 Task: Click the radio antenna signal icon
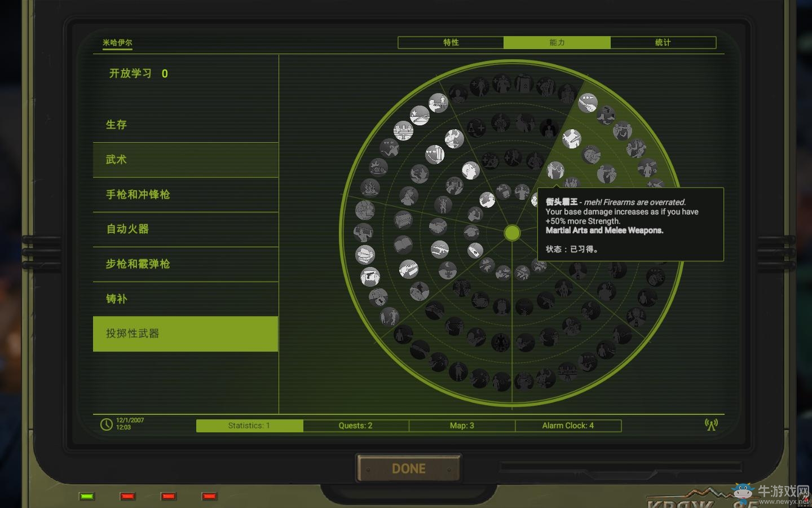[x=711, y=424]
